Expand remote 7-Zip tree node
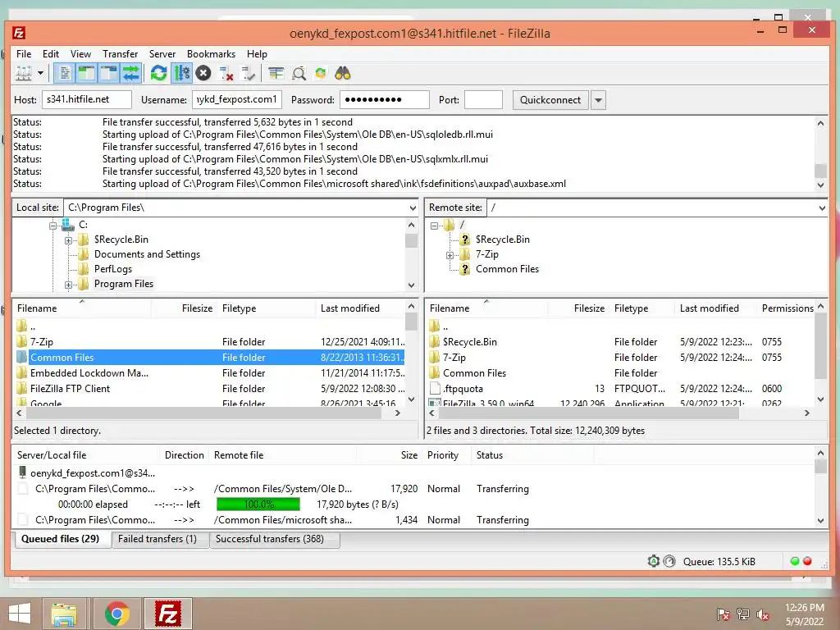 click(450, 255)
